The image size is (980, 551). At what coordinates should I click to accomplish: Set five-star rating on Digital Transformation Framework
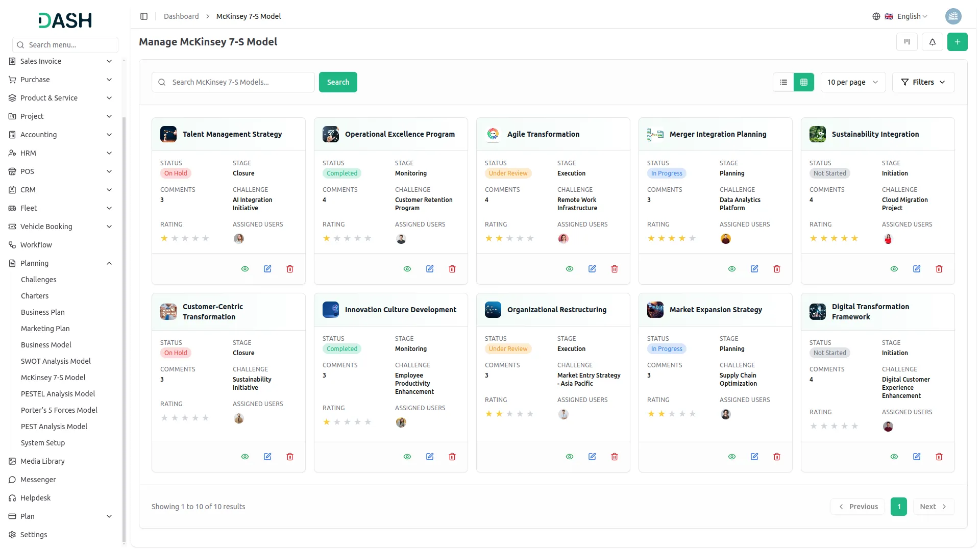pos(854,426)
